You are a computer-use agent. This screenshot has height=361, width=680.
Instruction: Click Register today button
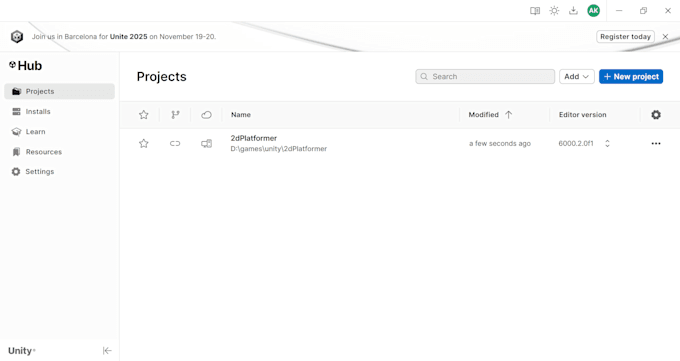click(x=625, y=37)
